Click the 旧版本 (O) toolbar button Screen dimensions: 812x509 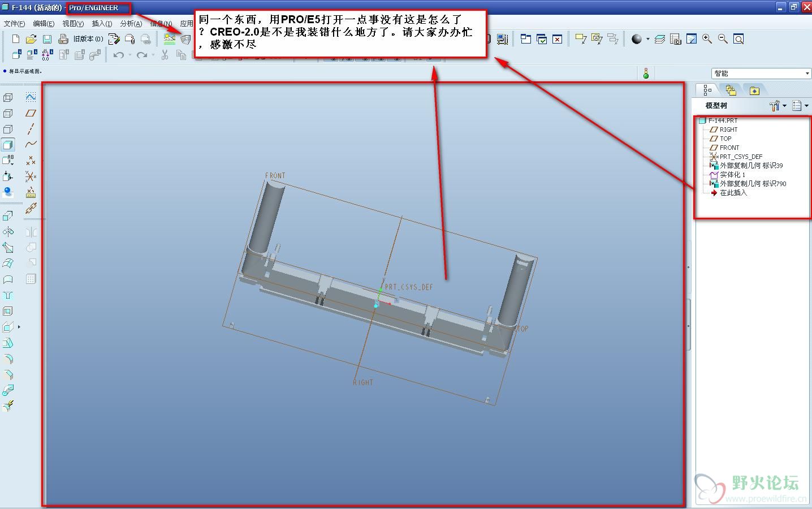coord(88,39)
